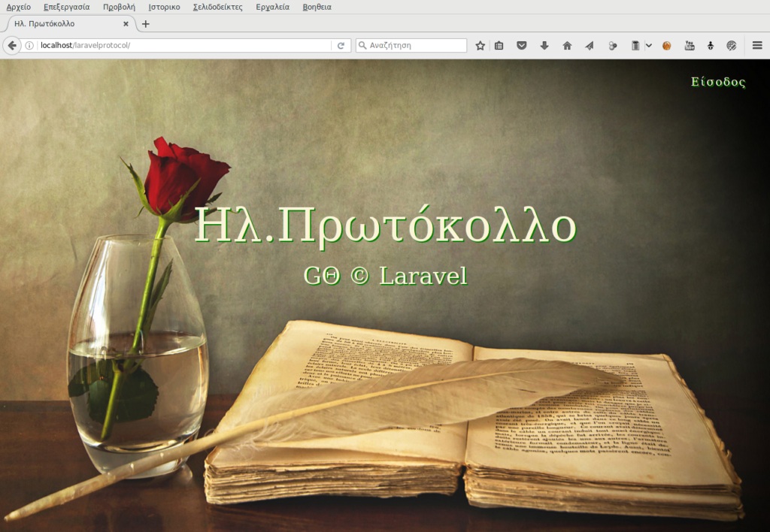Expand the dropdown arrow beside clipboard icon

(648, 46)
